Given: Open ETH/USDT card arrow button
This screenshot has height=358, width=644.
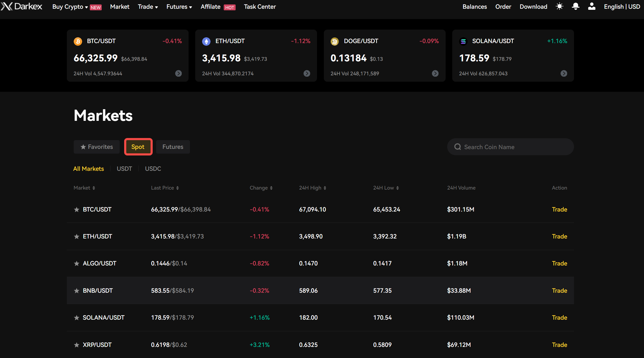Looking at the screenshot, I should click(307, 74).
